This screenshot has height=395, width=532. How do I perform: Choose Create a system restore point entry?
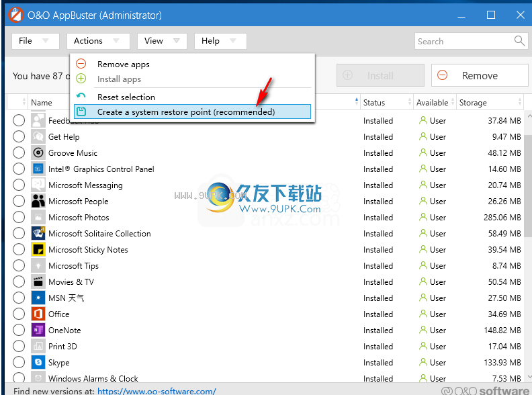[x=192, y=112]
